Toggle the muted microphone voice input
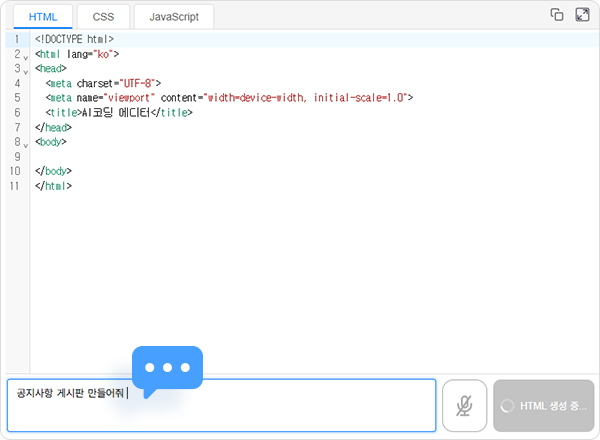 (x=464, y=405)
